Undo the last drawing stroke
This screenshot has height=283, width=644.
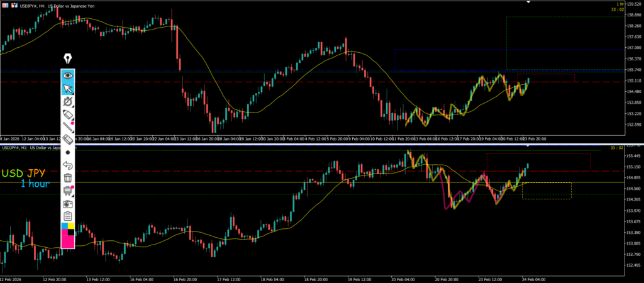pos(68,165)
